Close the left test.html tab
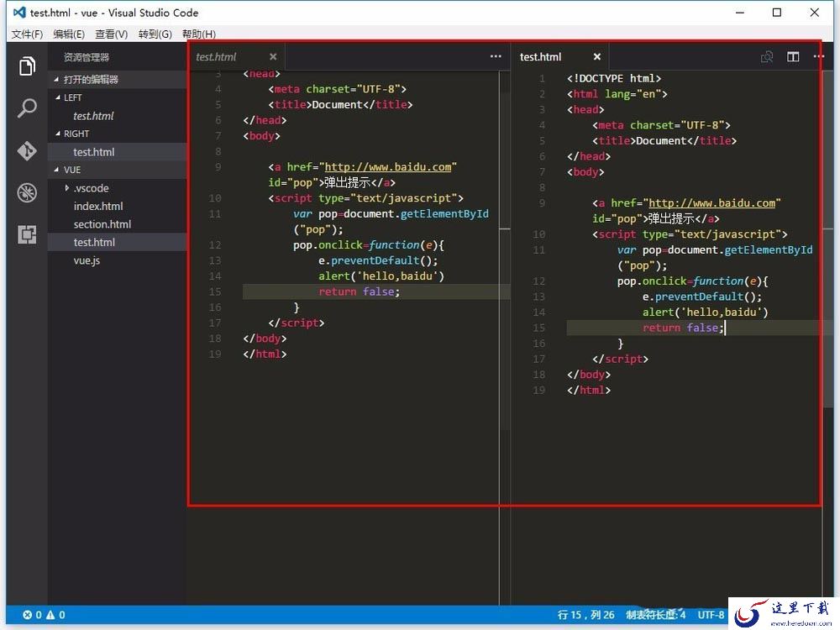840x630 pixels. 273,57
